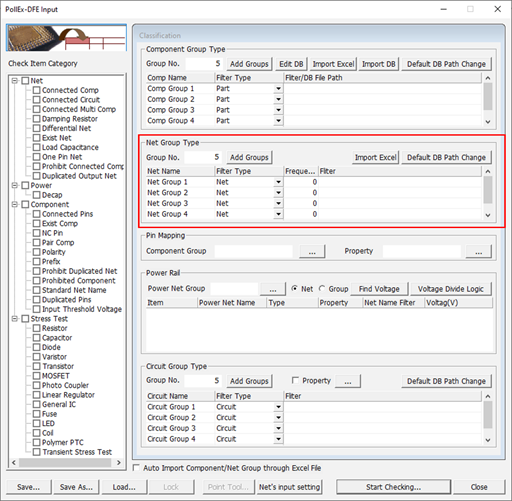Screen dimensions: 512x501
Task: Select Prohibit Duplicated Net tree item
Action: pyautogui.click(x=79, y=271)
